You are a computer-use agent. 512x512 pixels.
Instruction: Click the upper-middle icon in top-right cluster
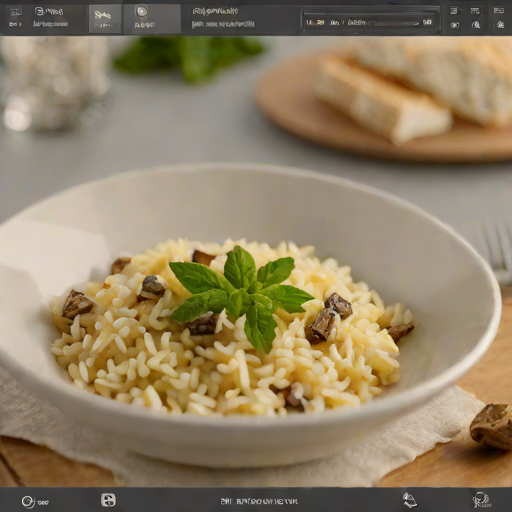click(475, 11)
